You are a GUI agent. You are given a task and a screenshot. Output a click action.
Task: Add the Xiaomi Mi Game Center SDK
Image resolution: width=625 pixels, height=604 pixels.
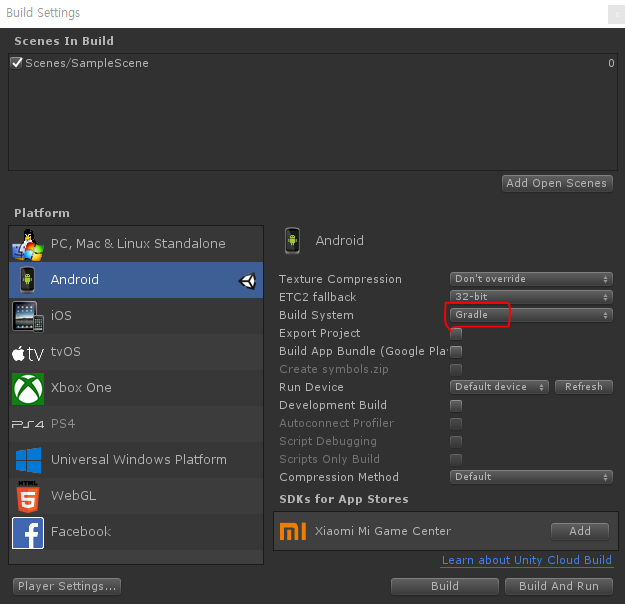[x=580, y=531]
